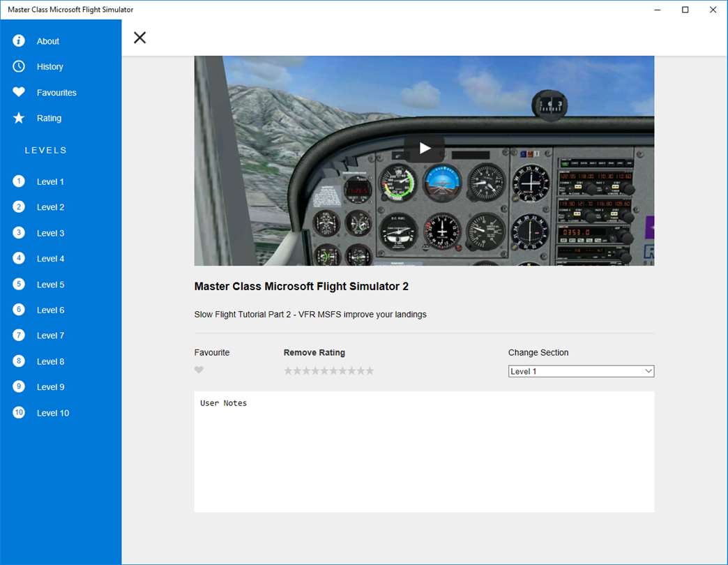
Task: Select the Level 6 number badge
Action: click(19, 310)
